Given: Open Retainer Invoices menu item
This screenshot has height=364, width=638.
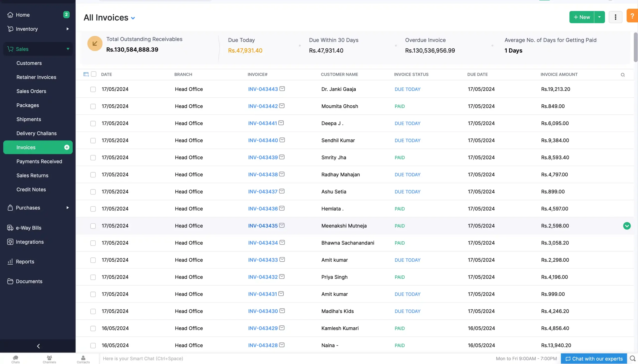Looking at the screenshot, I should (36, 77).
